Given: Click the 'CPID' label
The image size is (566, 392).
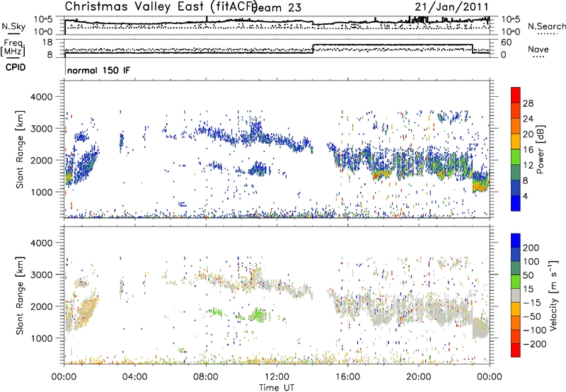Looking at the screenshot, I should (16, 67).
